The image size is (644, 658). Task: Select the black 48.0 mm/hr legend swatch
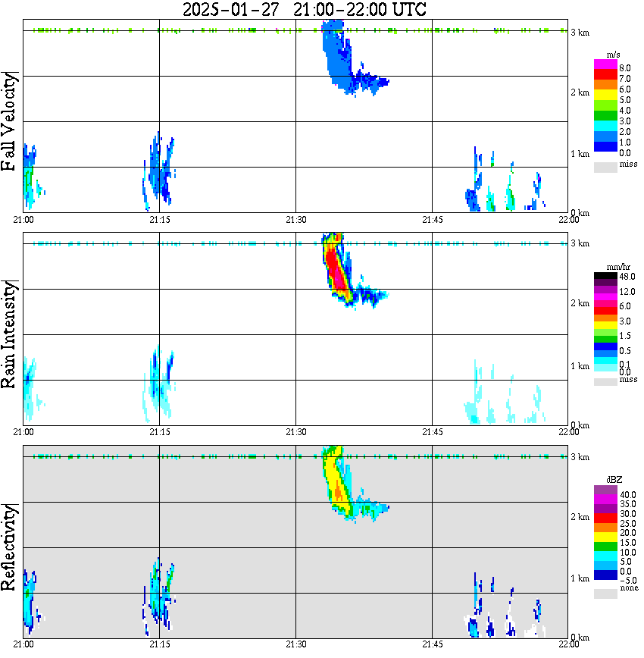tap(605, 276)
